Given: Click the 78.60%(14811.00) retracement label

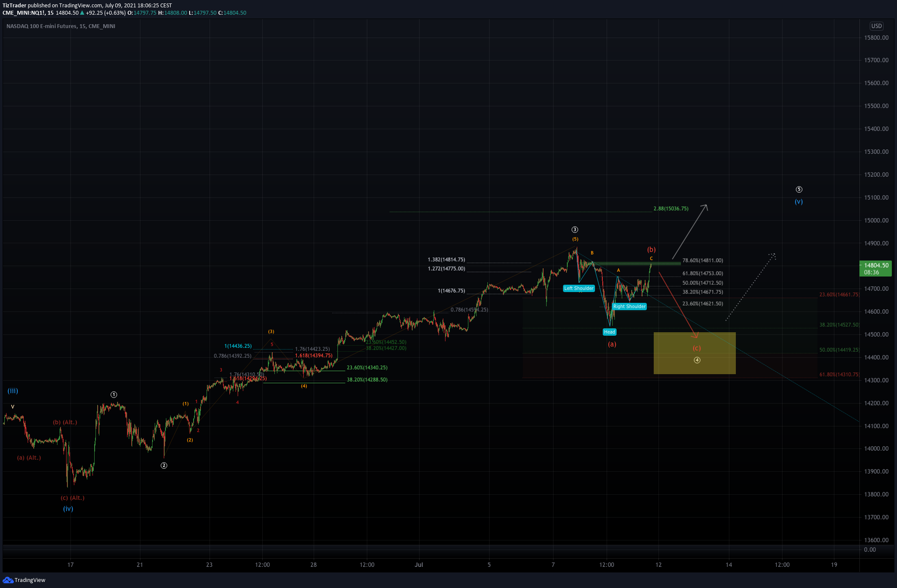Looking at the screenshot, I should pyautogui.click(x=703, y=261).
